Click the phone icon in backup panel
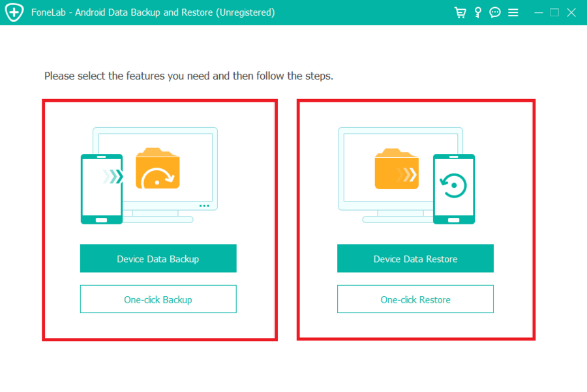The image size is (587, 392). coord(102,188)
